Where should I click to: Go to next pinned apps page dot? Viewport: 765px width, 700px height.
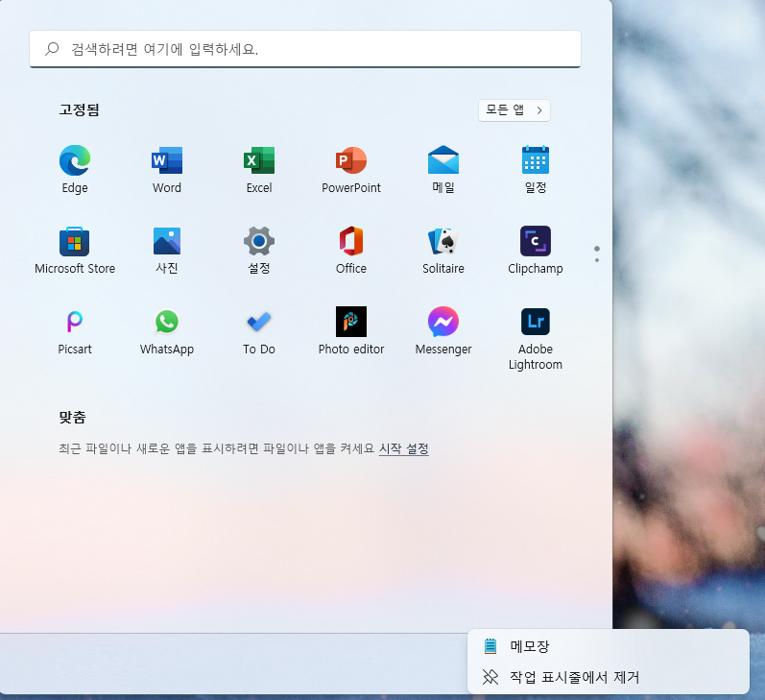click(597, 260)
